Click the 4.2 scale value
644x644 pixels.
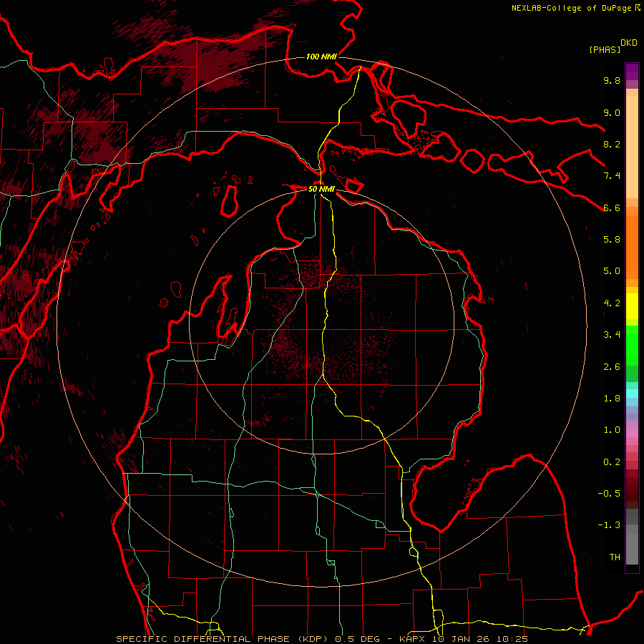point(612,303)
